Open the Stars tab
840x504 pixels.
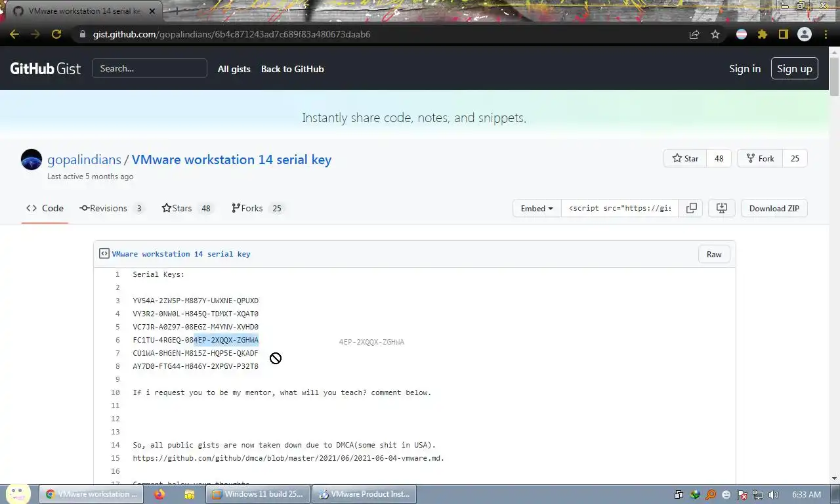pos(187,208)
